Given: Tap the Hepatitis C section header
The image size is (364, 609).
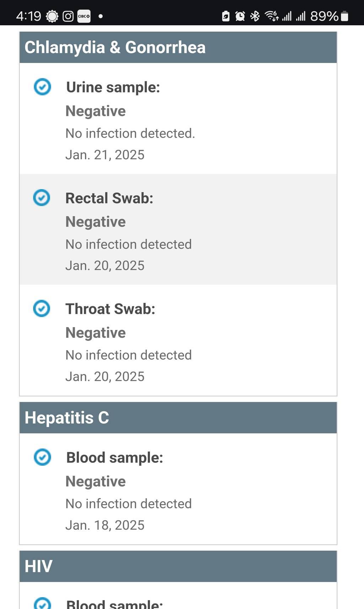Looking at the screenshot, I should [x=67, y=418].
